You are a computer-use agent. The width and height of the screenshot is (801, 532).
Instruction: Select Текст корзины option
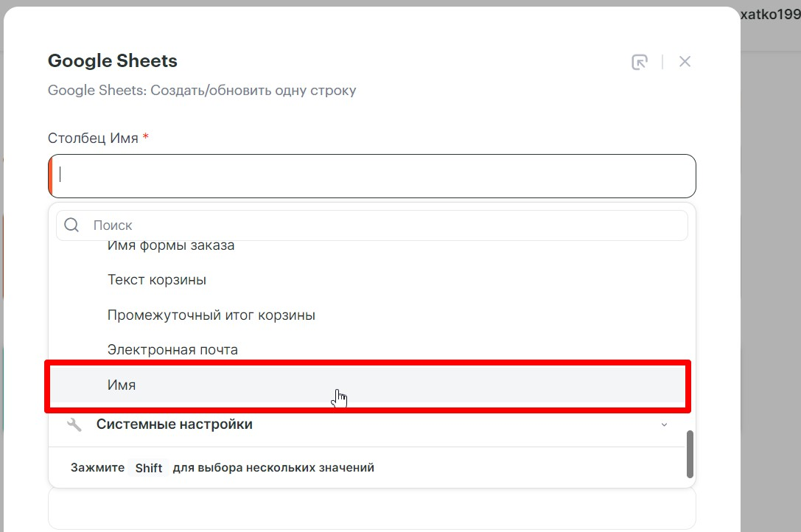[x=157, y=280]
